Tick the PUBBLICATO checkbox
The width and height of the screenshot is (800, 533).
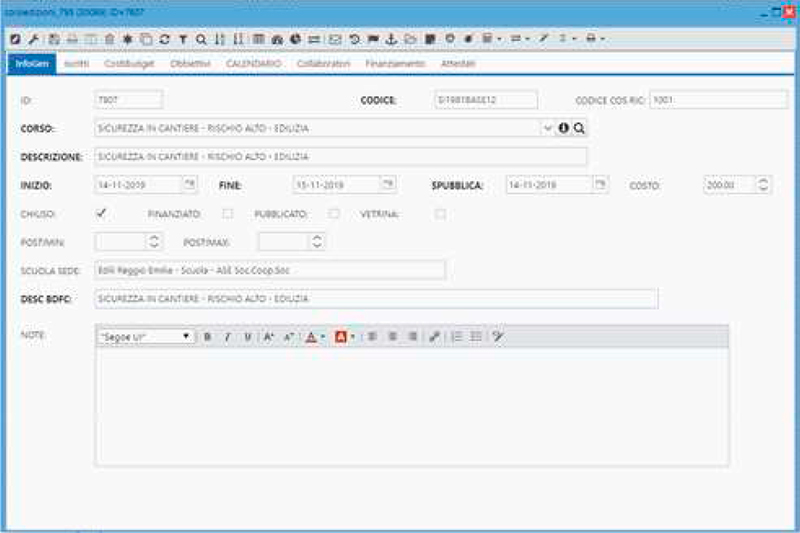(x=334, y=213)
